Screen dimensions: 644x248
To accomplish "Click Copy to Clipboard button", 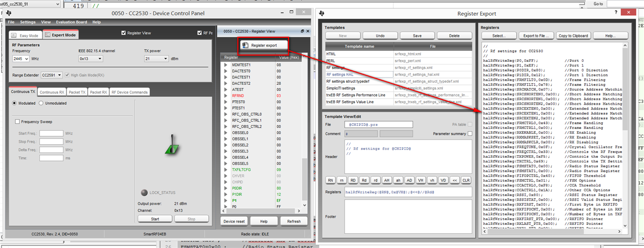I will [573, 36].
